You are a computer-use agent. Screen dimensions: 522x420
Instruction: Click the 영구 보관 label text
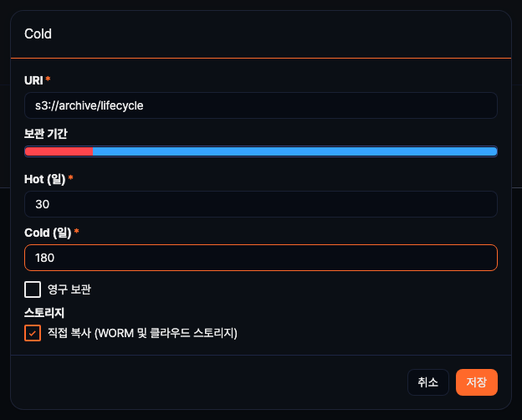(x=69, y=289)
